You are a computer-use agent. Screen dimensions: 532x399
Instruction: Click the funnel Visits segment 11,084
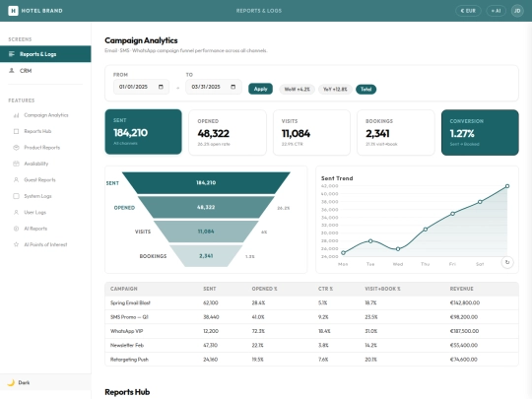point(206,232)
